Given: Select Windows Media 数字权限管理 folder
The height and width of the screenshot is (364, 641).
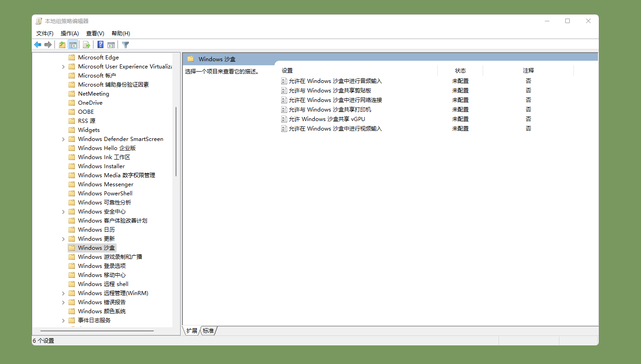Looking at the screenshot, I should click(x=117, y=175).
